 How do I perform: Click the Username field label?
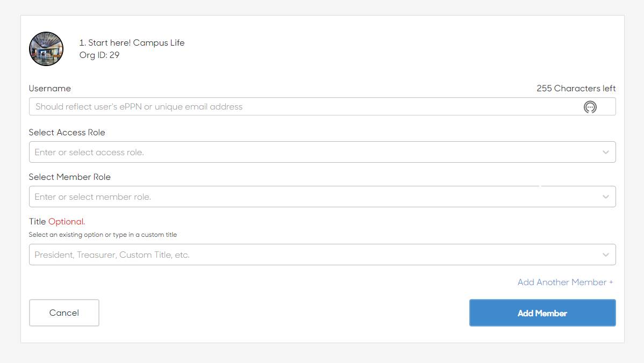tap(50, 89)
